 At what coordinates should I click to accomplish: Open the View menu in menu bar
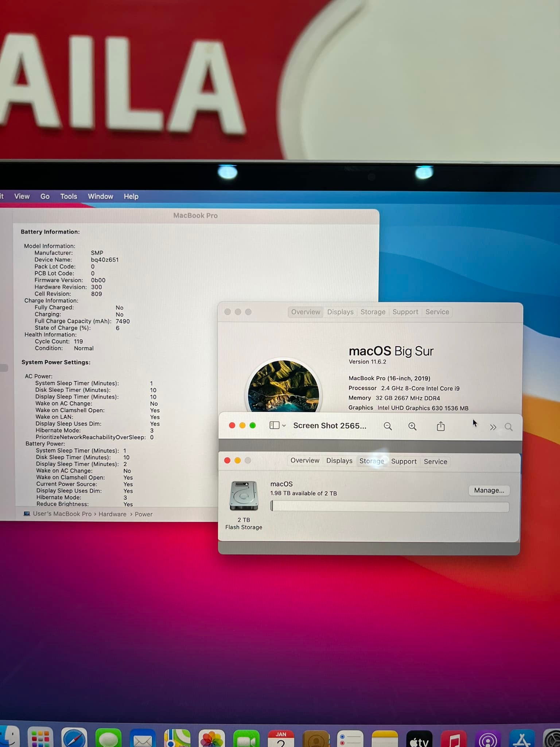[x=22, y=196]
